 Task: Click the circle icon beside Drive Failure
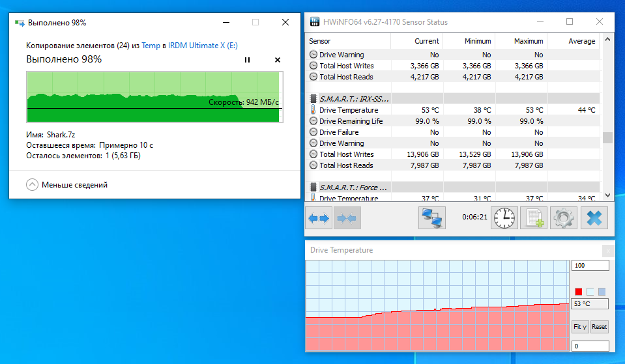(x=313, y=132)
